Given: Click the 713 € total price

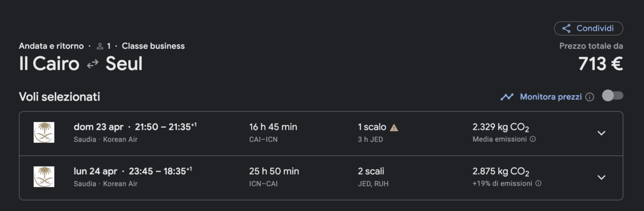Looking at the screenshot, I should (601, 64).
